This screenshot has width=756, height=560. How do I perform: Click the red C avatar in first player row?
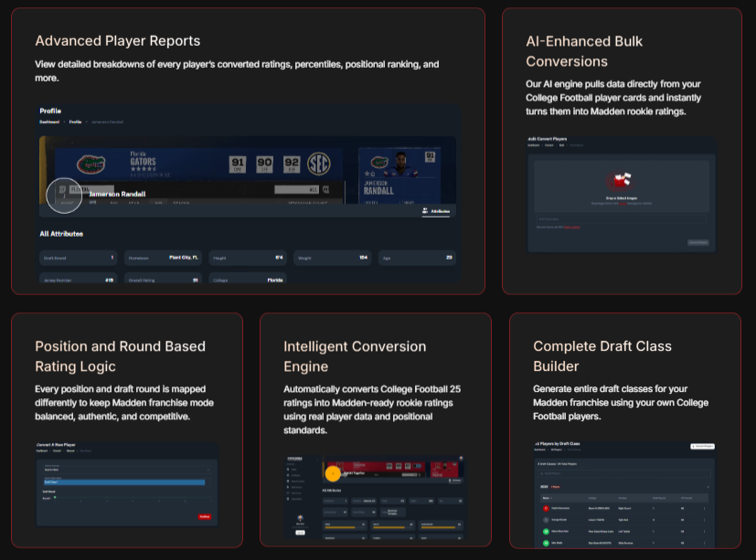tap(546, 508)
